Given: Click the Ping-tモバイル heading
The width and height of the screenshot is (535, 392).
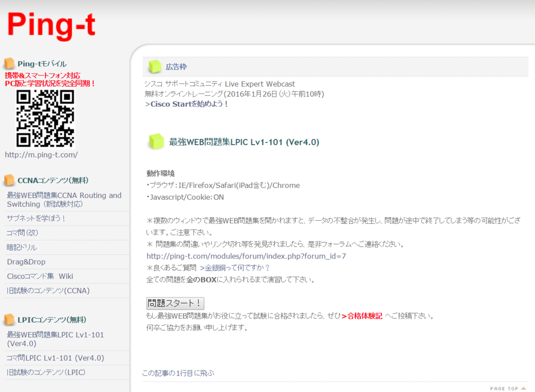Looking at the screenshot, I should 42,64.
